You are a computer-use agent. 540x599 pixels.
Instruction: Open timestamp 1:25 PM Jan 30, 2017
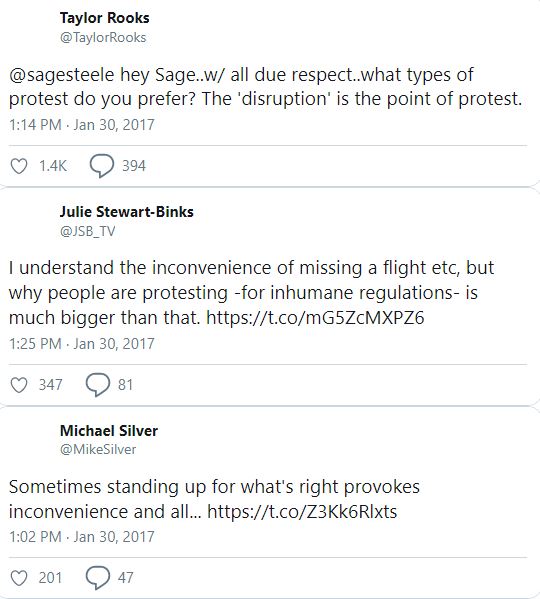coord(82,344)
